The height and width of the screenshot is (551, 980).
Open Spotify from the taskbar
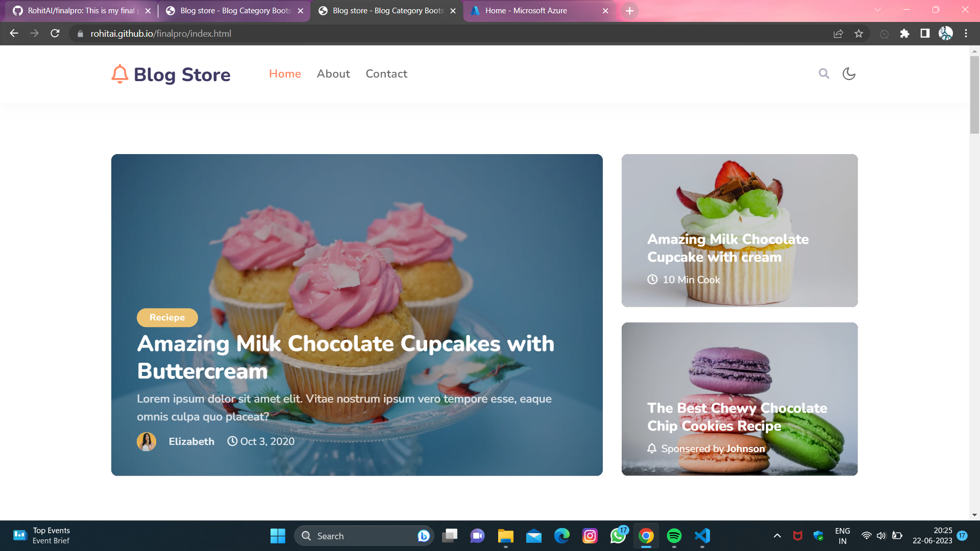click(x=674, y=536)
